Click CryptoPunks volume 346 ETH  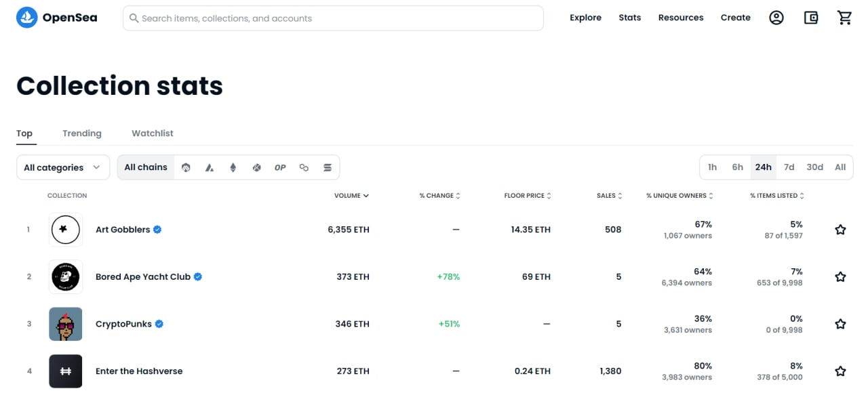tap(353, 324)
